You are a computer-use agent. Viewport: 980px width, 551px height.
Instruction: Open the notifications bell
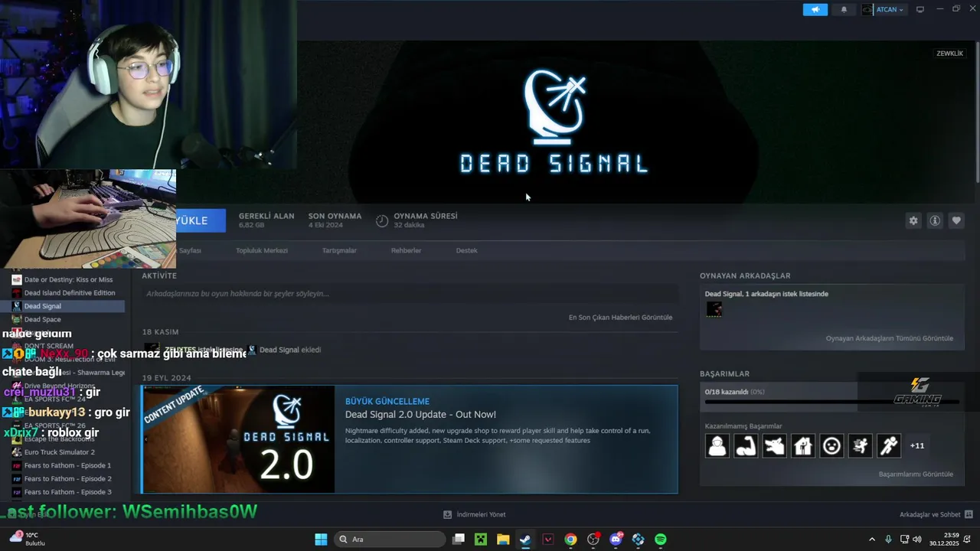tap(844, 9)
